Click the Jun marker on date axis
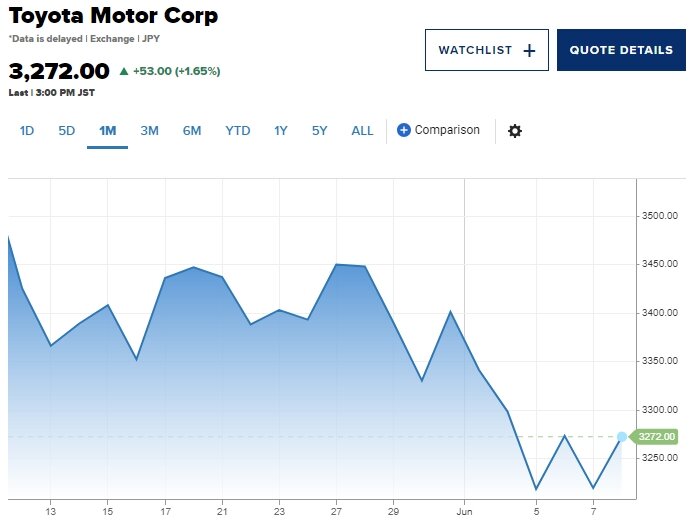 coord(464,512)
